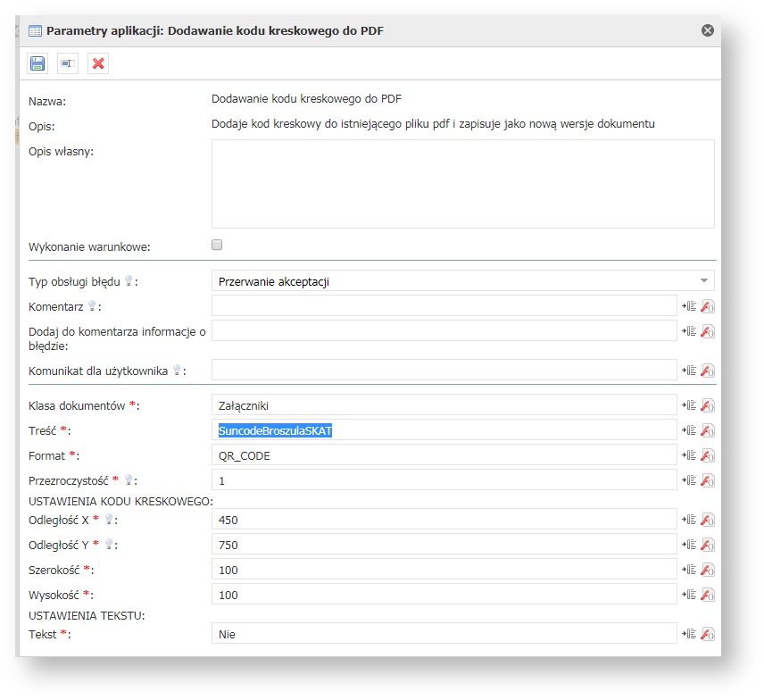764x700 pixels.
Task: Open function editor icon for Tekst field
Action: tap(707, 634)
